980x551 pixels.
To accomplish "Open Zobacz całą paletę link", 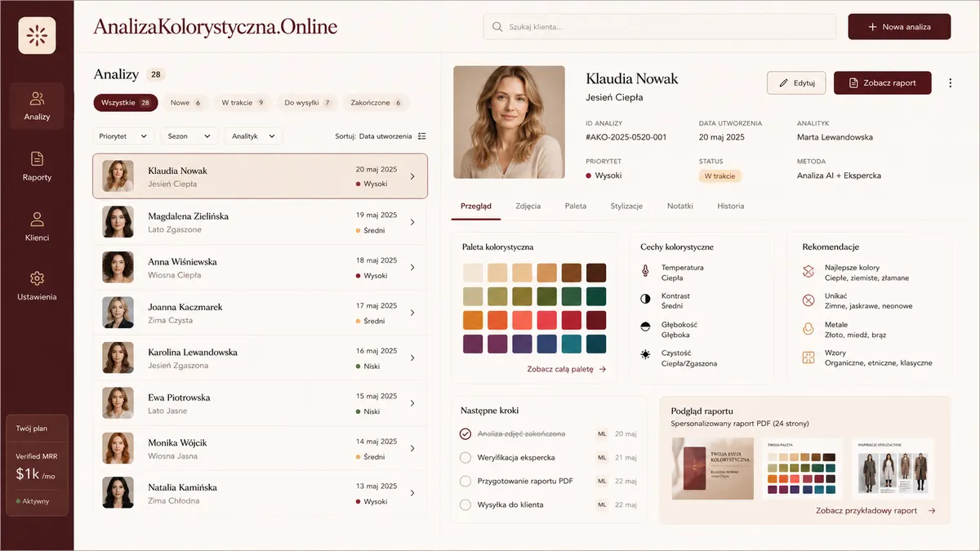I will tap(567, 369).
